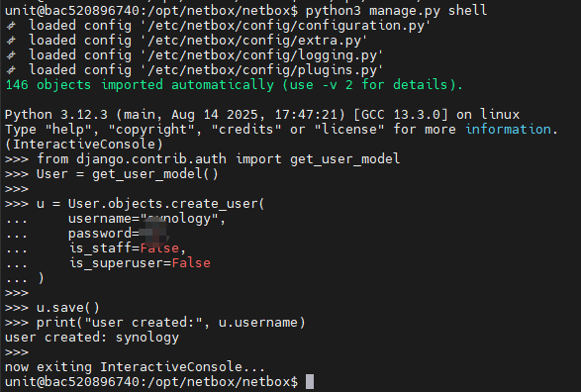The height and width of the screenshot is (392, 581).
Task: Click the icon beside the extra.py config line
Action: (12, 41)
